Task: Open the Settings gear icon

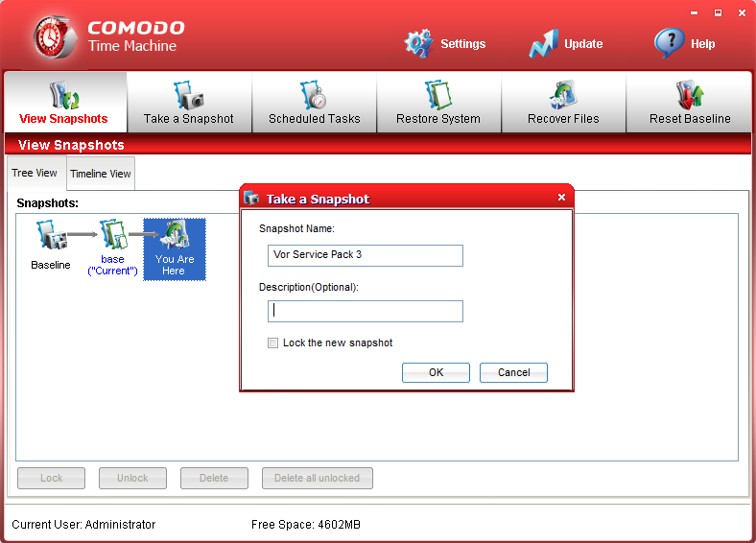Action: pos(418,43)
